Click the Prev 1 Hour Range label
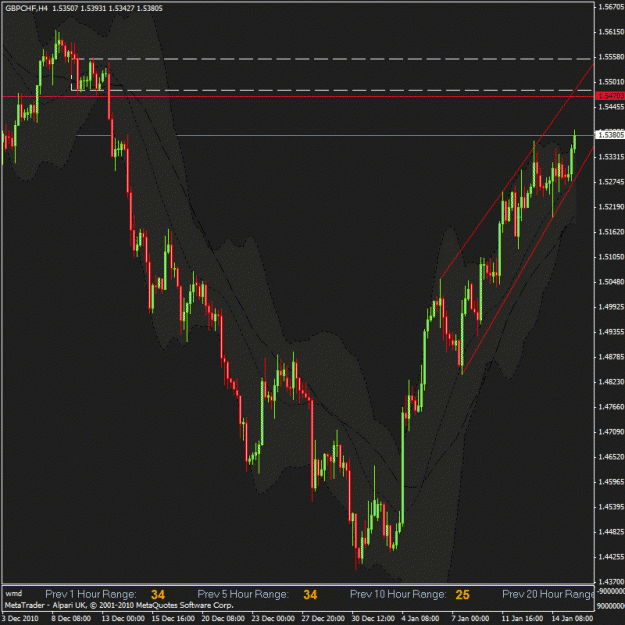 [91, 594]
